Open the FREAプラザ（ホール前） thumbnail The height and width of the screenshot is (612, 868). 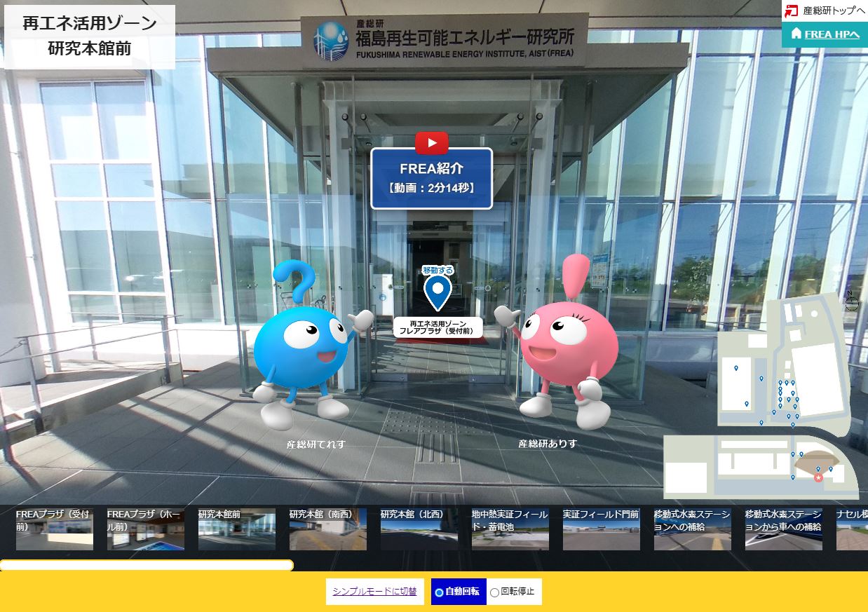coord(146,529)
